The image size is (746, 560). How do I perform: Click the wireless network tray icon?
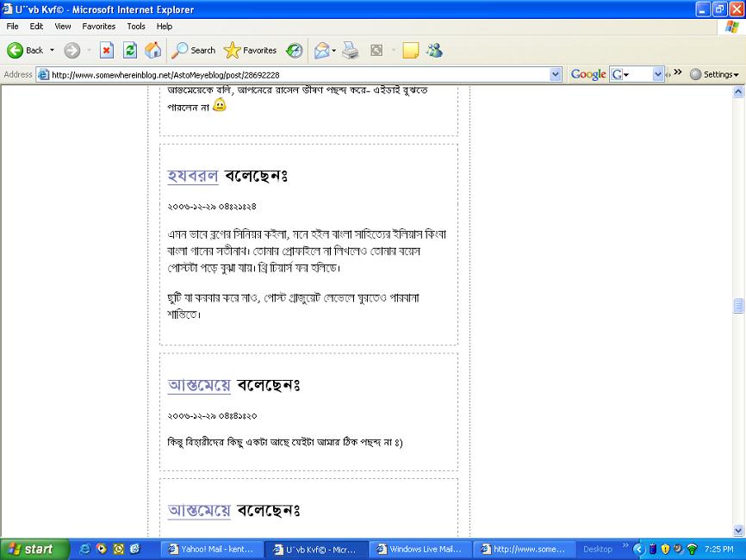click(x=693, y=549)
